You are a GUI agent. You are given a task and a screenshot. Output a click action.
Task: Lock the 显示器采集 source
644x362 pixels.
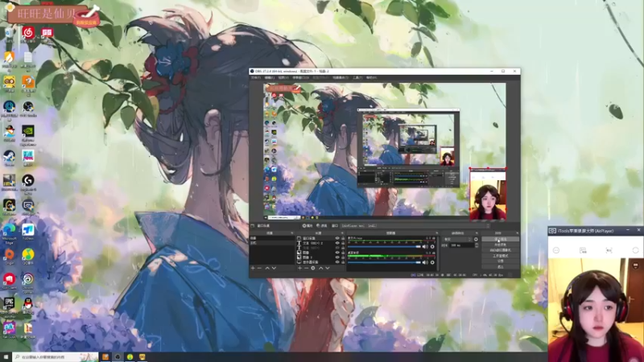[343, 262]
